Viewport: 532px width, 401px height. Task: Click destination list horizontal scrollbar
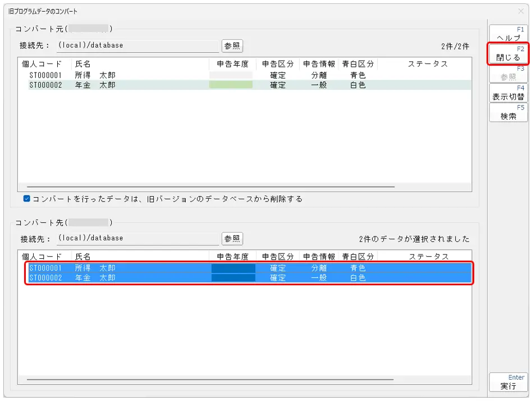pos(210,380)
